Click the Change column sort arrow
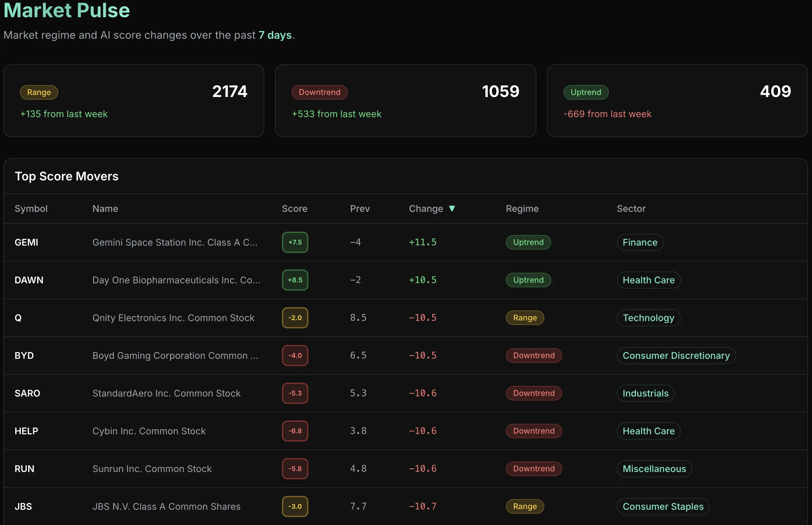The width and height of the screenshot is (812, 525). tap(452, 209)
